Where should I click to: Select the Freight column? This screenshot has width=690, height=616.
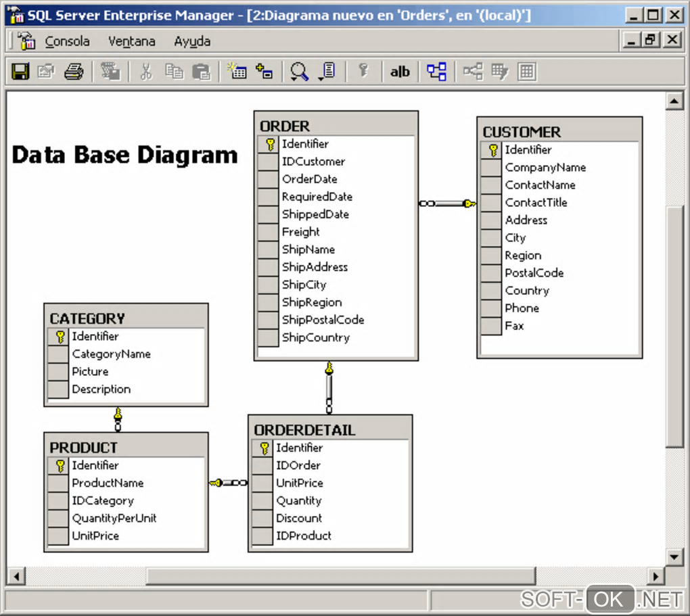pyautogui.click(x=300, y=232)
